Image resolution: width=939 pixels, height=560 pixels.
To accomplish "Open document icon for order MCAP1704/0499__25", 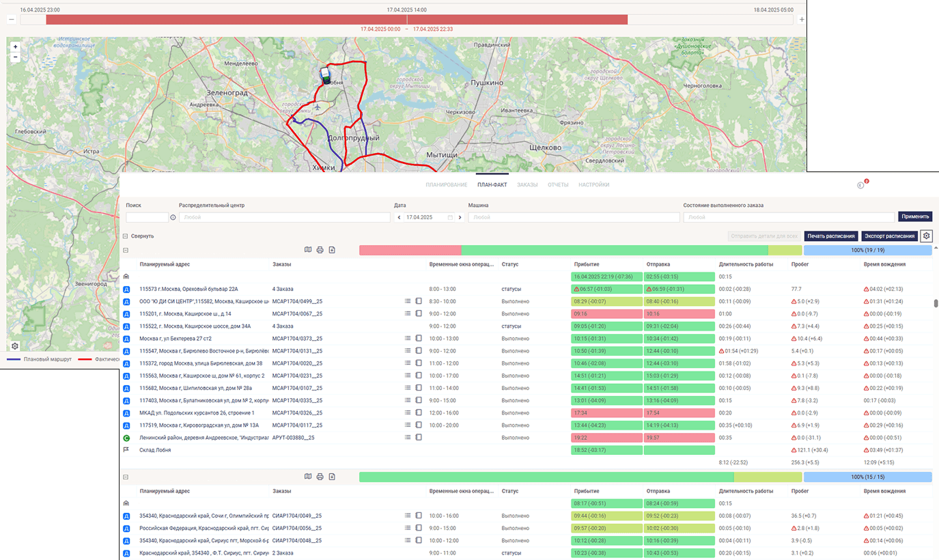I will pos(419,301).
